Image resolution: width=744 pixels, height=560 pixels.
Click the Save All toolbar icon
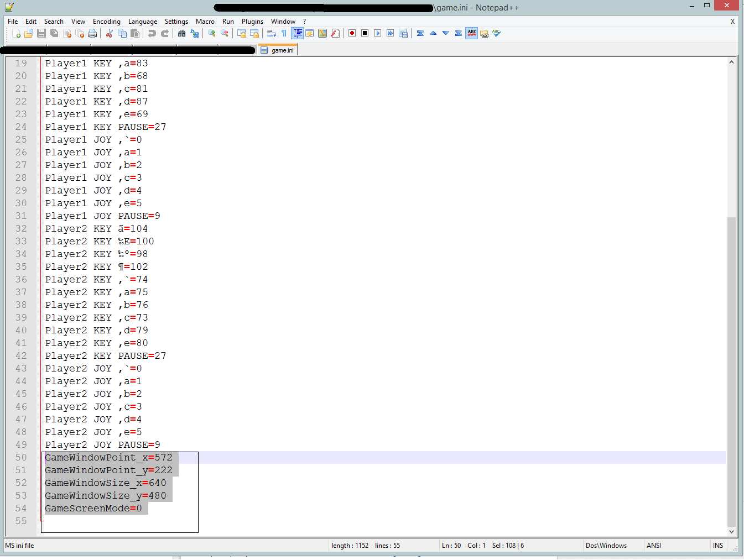pos(54,34)
